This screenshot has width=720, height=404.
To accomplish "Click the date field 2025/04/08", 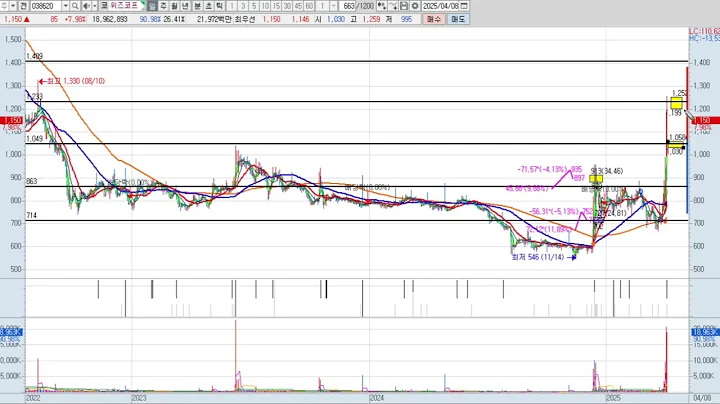I will coord(440,6).
